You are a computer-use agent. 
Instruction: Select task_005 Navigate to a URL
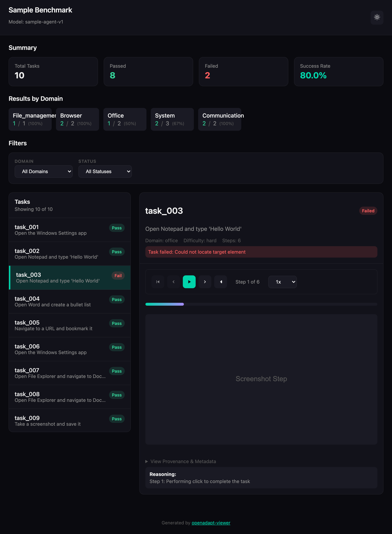click(x=69, y=325)
